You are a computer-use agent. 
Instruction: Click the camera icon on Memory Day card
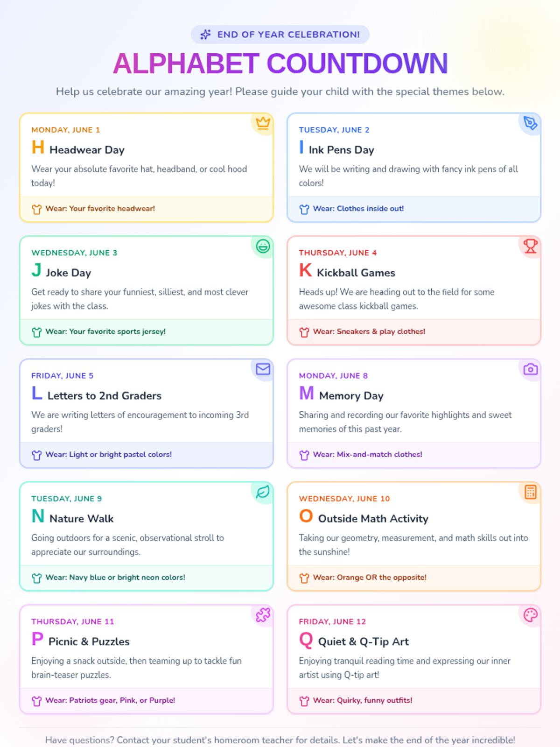pos(531,369)
